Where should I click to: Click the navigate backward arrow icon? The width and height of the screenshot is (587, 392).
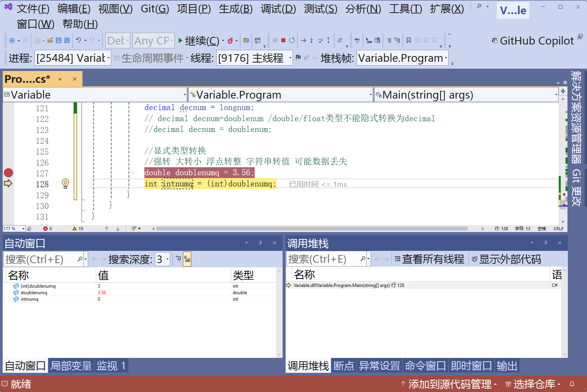[x=12, y=40]
